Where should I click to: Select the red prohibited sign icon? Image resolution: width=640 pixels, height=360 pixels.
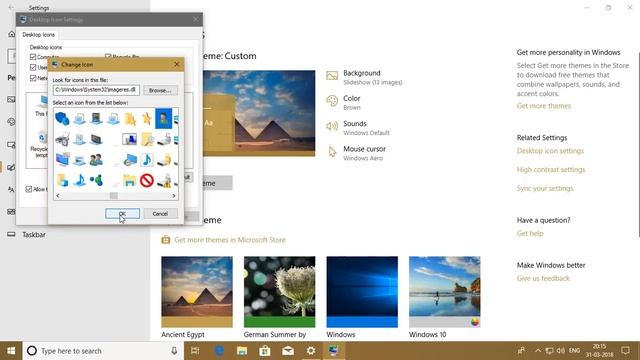pos(147,180)
